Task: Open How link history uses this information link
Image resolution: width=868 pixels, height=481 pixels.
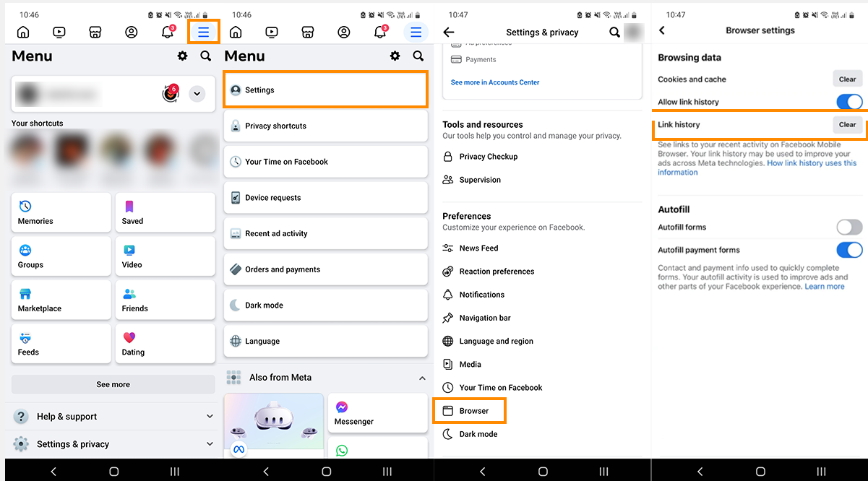Action: pyautogui.click(x=757, y=168)
